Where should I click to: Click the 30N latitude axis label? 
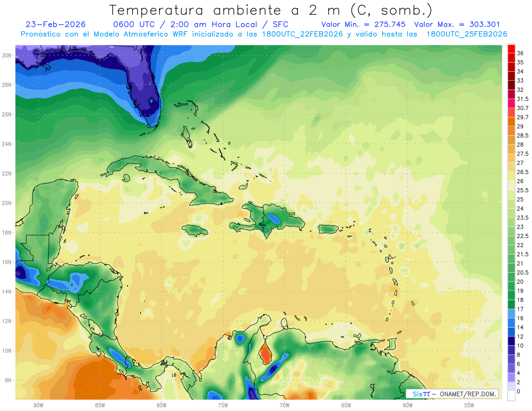tap(7, 55)
